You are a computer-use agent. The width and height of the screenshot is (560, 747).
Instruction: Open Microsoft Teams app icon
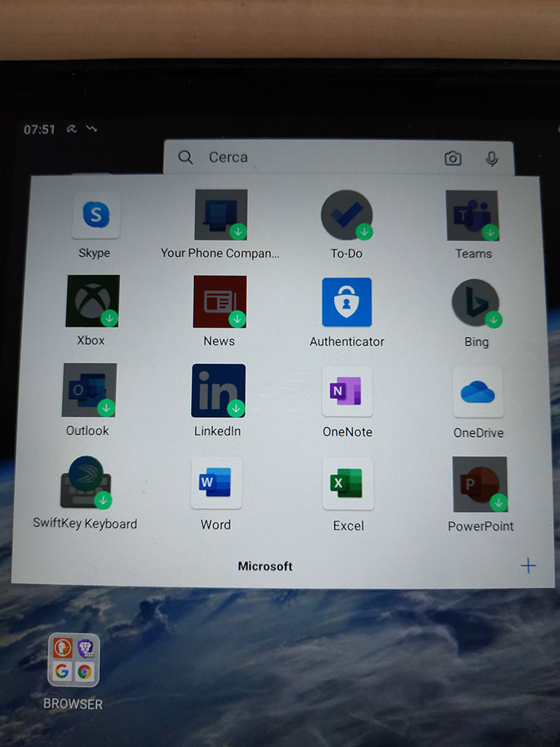click(472, 215)
